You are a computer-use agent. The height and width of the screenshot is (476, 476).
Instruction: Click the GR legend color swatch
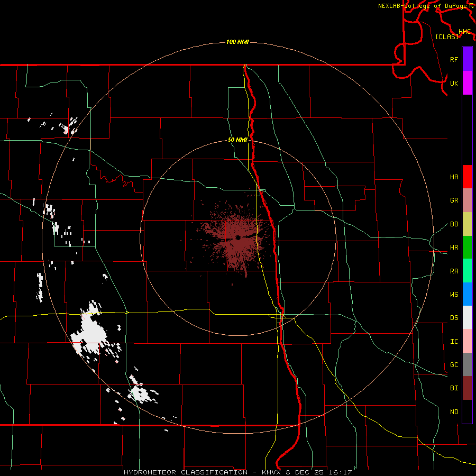tap(467, 200)
